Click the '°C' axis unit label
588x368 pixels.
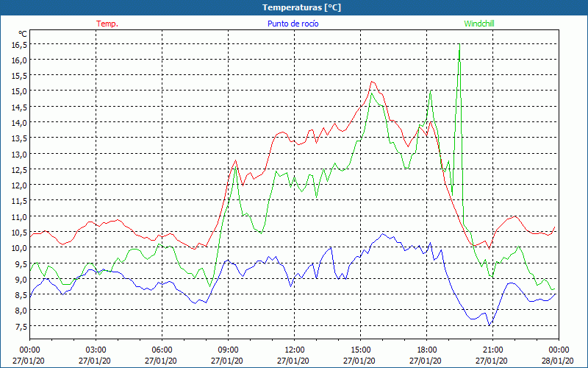[x=23, y=34]
